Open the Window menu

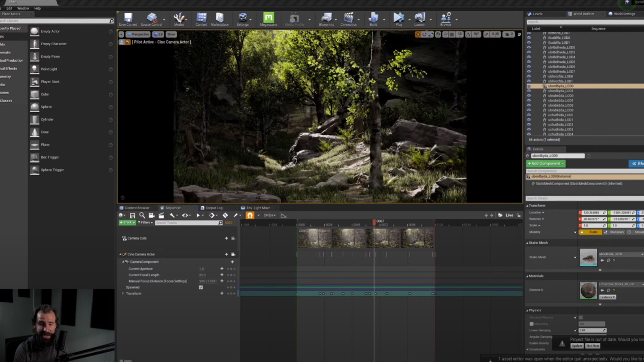23,8
